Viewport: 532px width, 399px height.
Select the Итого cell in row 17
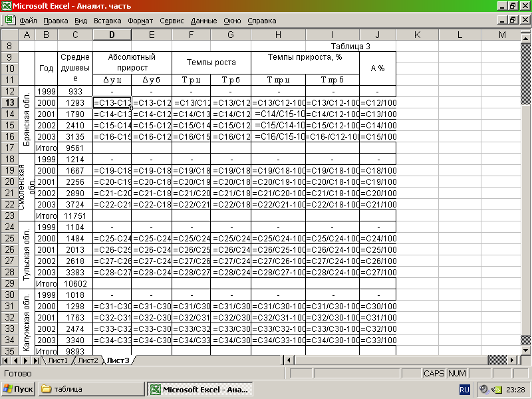(47, 148)
